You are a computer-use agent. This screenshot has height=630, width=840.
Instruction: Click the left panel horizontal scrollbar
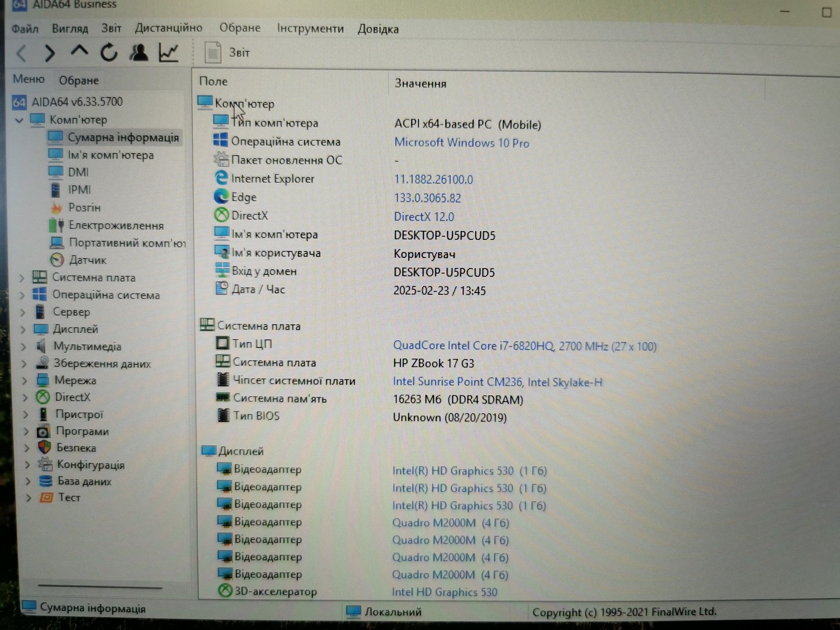pyautogui.click(x=100, y=587)
